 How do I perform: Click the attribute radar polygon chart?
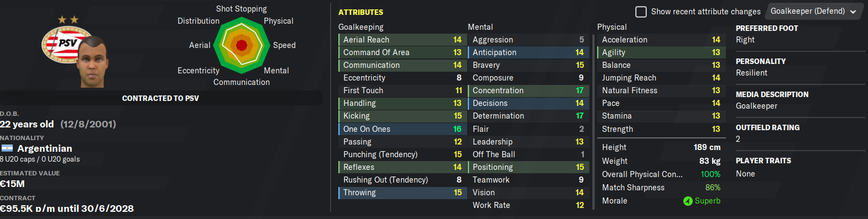coord(242,45)
